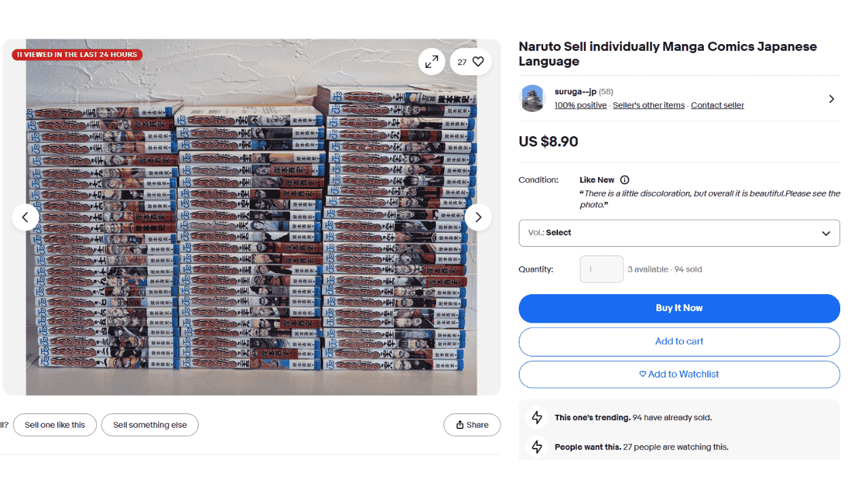Expand product image to fullscreen
868x488 pixels.
tap(431, 62)
